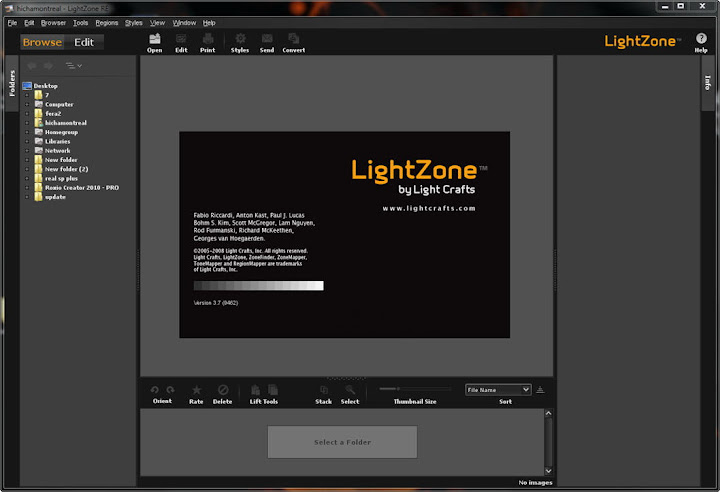Switch to Edit mode
The image size is (720, 492).
coord(84,42)
